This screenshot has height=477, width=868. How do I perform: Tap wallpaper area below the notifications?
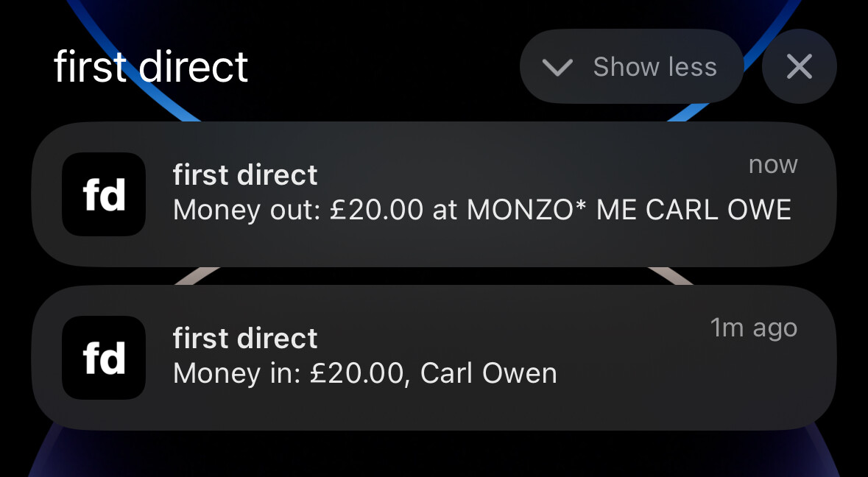(x=434, y=455)
